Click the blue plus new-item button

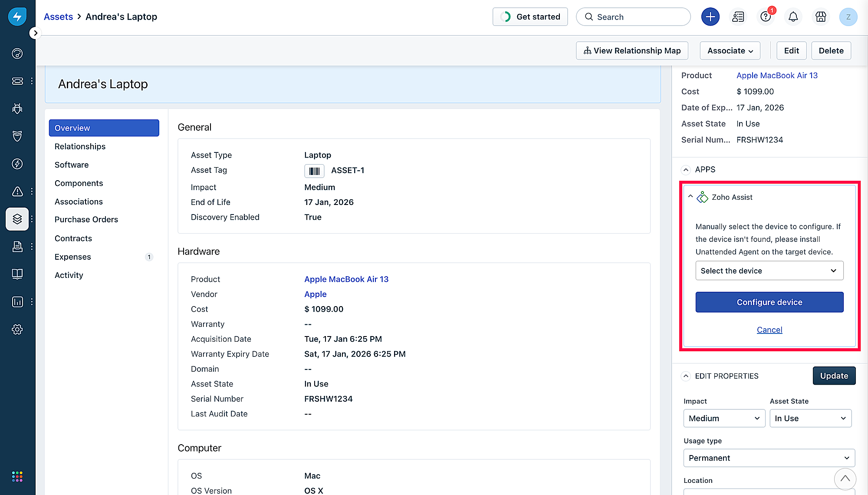(710, 17)
